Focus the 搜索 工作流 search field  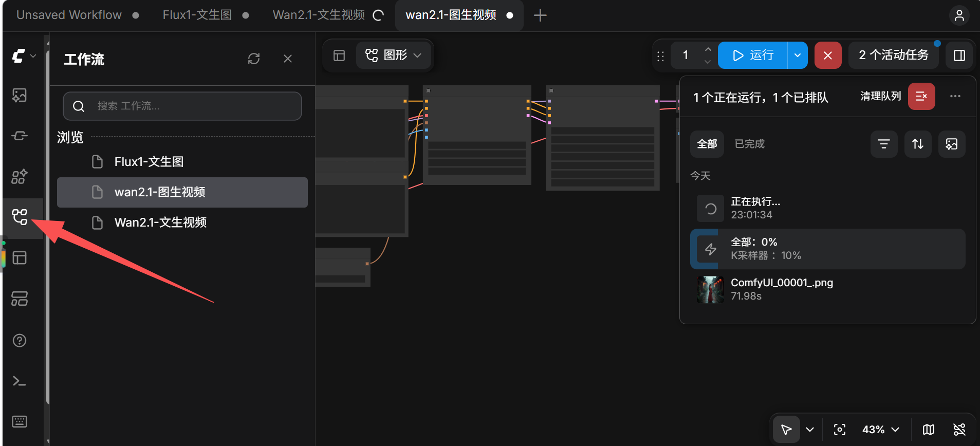(x=182, y=106)
